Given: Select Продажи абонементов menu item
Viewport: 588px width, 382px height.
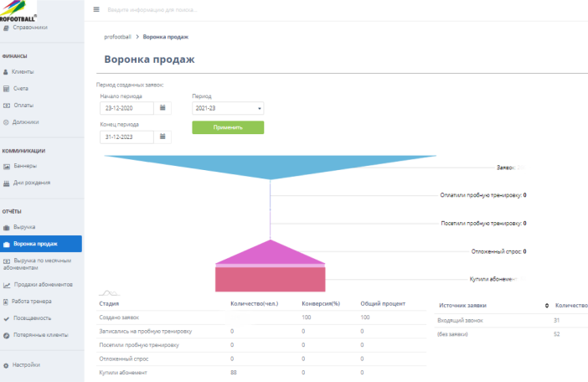Looking at the screenshot, I should pyautogui.click(x=43, y=284).
